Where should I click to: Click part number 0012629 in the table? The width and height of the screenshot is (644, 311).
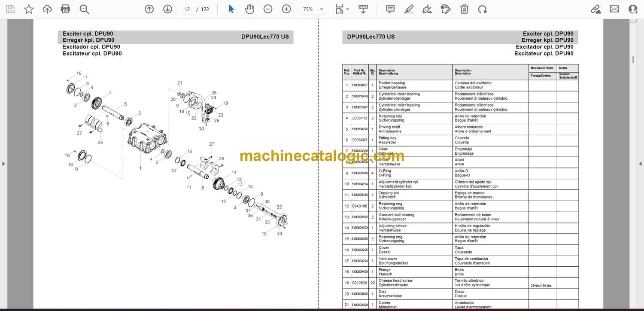coord(360,283)
